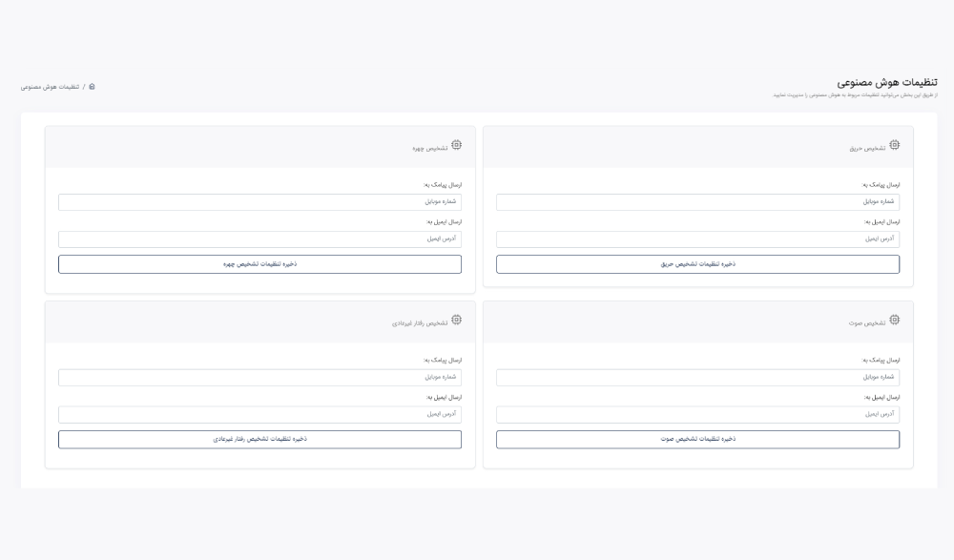954x560 pixels.
Task: Select the شماره موبایل field in تشخیص چهره
Action: [259, 202]
